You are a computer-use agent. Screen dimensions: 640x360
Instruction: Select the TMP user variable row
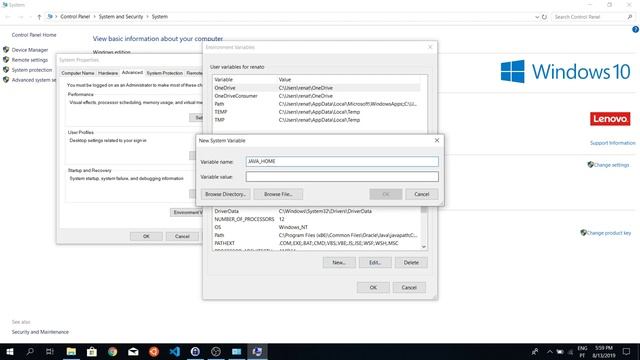317,120
